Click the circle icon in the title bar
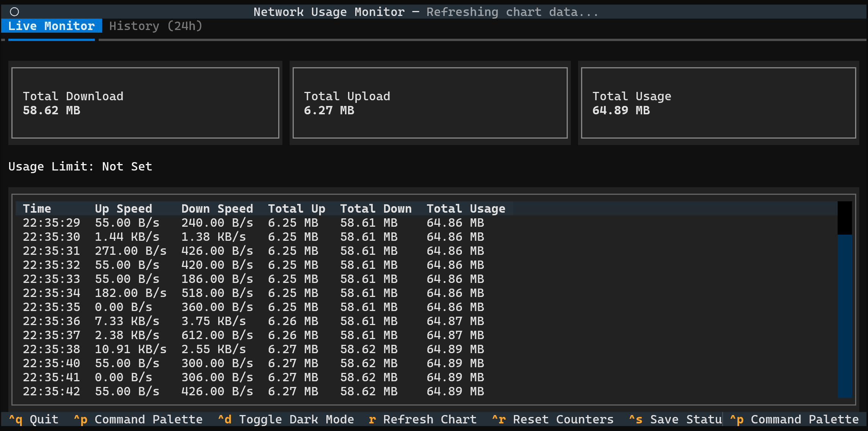Screen dimensions: 868x431 coord(14,12)
